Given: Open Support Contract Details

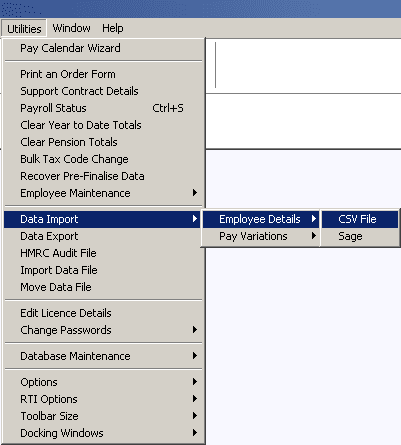Looking at the screenshot, I should [x=103, y=91].
